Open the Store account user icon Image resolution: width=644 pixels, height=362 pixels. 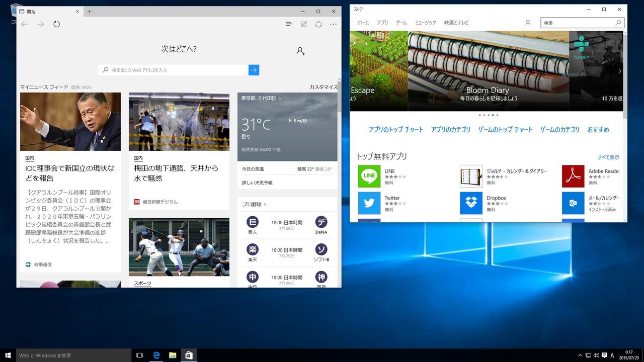528,23
